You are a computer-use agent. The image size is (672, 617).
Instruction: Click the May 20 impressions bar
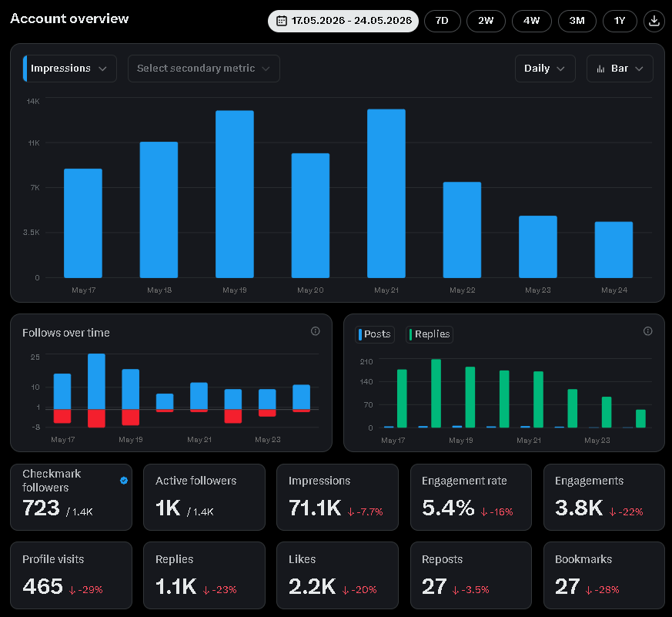pyautogui.click(x=310, y=215)
